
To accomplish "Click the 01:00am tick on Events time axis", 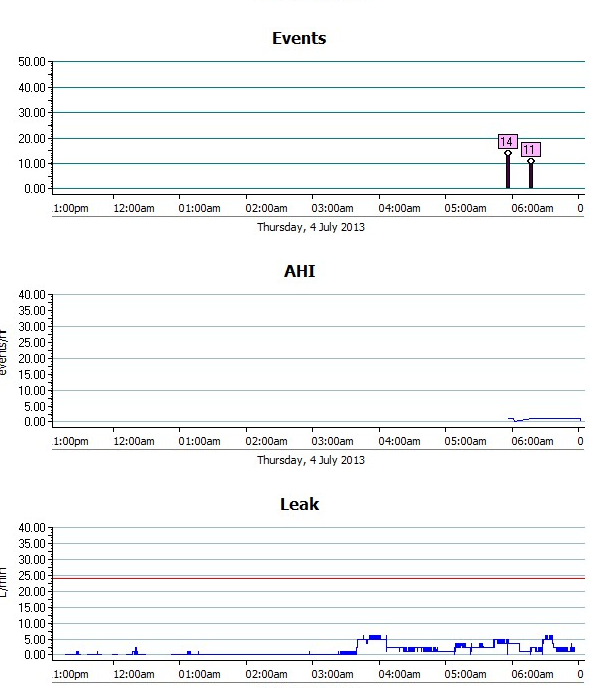I will (x=198, y=208).
